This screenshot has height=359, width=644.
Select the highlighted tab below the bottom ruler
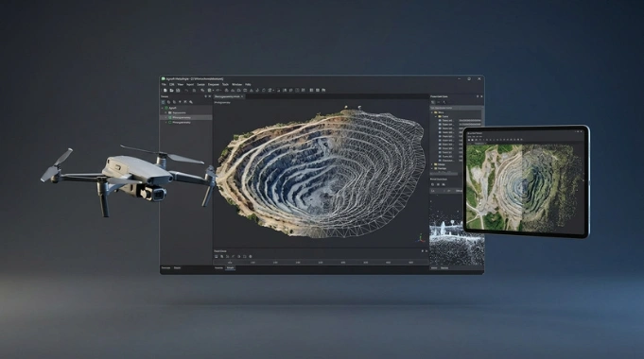click(x=231, y=267)
